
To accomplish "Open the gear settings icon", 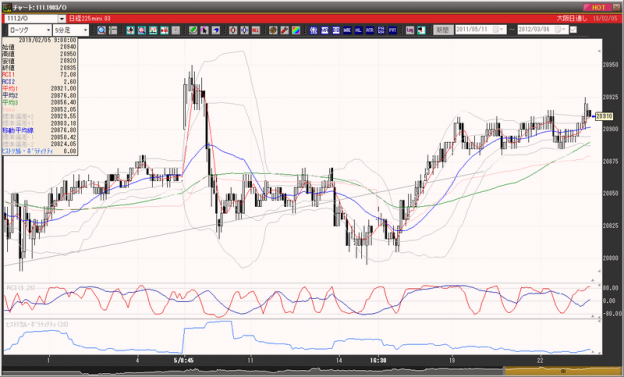I will click(x=273, y=30).
